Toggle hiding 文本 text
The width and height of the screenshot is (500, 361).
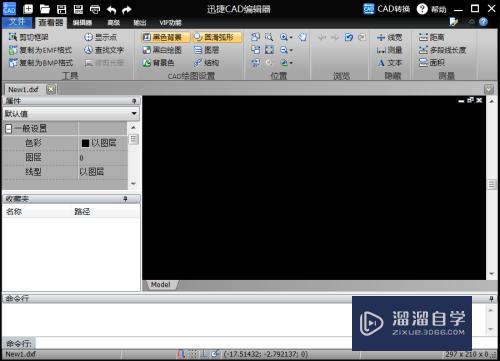point(389,63)
